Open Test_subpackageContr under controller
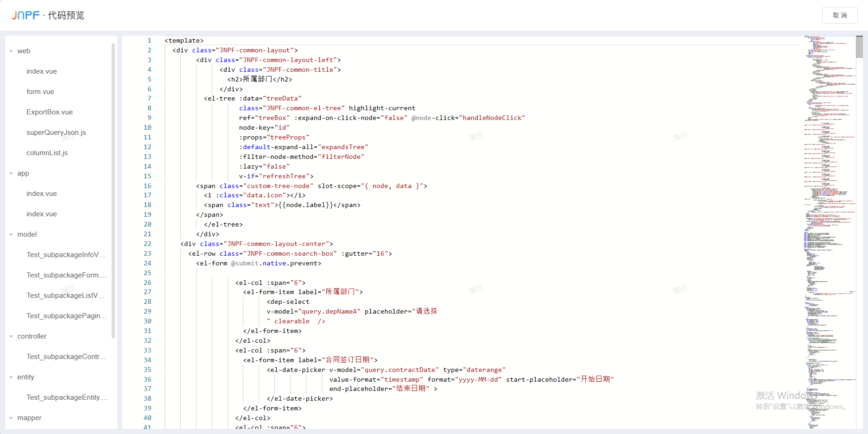This screenshot has width=868, height=434. click(66, 357)
